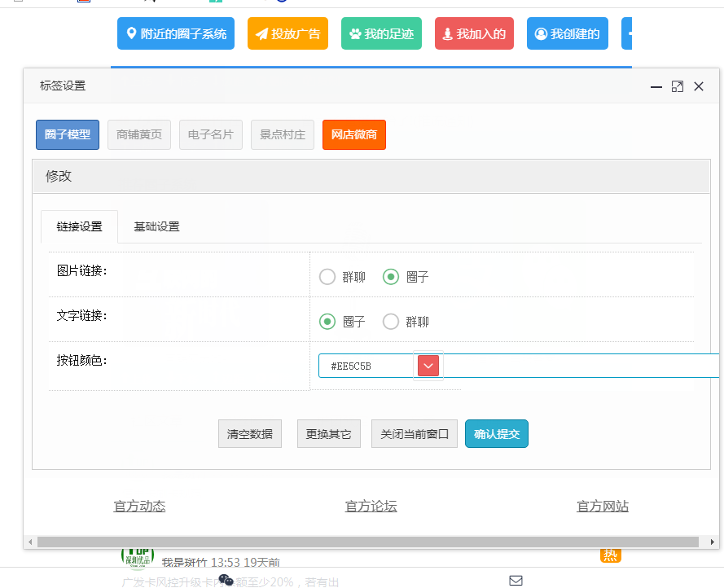Switch to the 基础设置 tab
Viewport: 724px width, 588px height.
(x=156, y=226)
